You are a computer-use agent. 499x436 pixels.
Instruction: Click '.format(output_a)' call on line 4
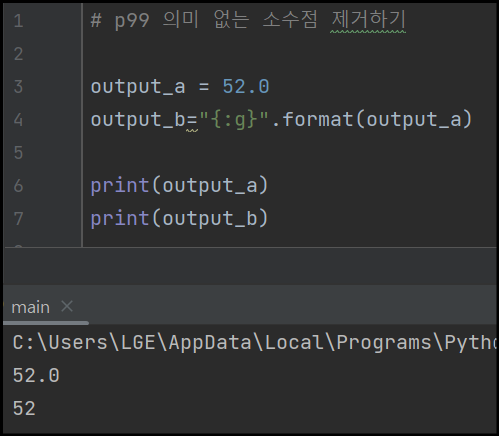coord(372,119)
